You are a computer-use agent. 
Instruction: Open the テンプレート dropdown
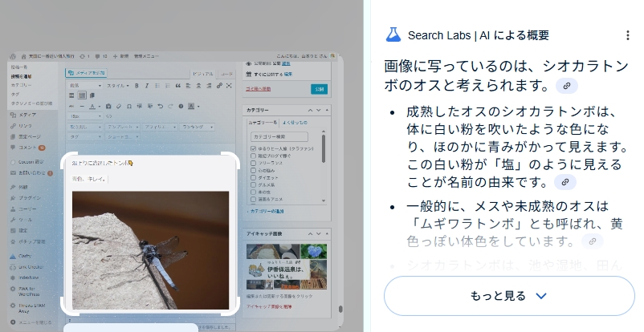coord(123,128)
